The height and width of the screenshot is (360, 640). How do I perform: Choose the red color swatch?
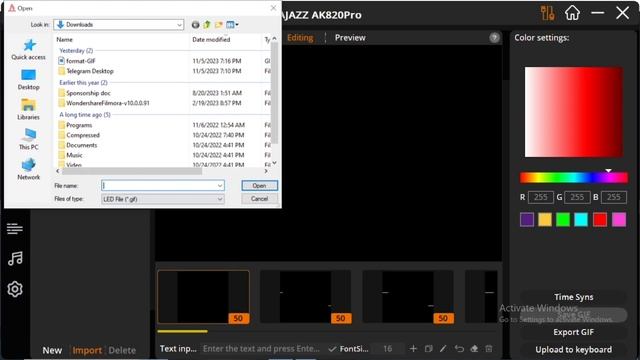(x=600, y=220)
